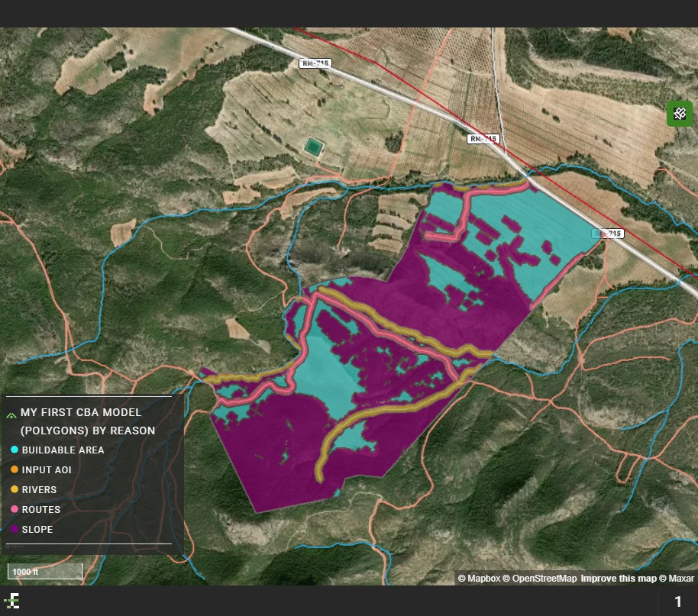The height and width of the screenshot is (616, 698).
Task: Select the 'INPUT AOI' legend label
Action: click(47, 469)
